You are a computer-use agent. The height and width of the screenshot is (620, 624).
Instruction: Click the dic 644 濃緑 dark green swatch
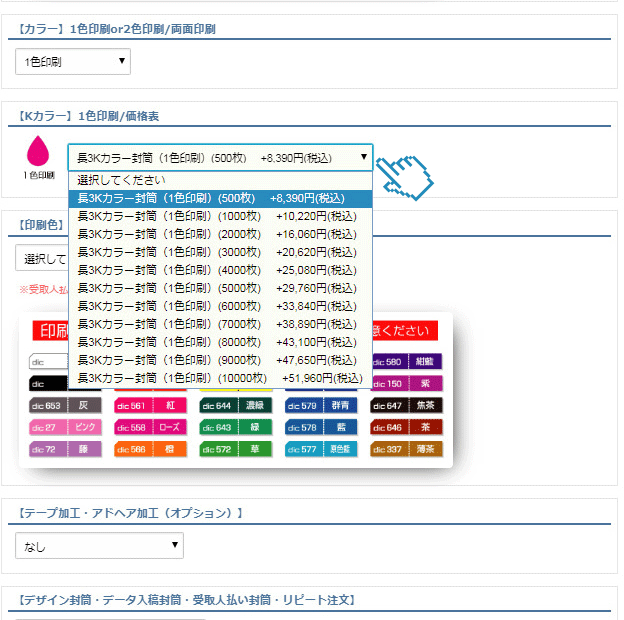click(236, 406)
